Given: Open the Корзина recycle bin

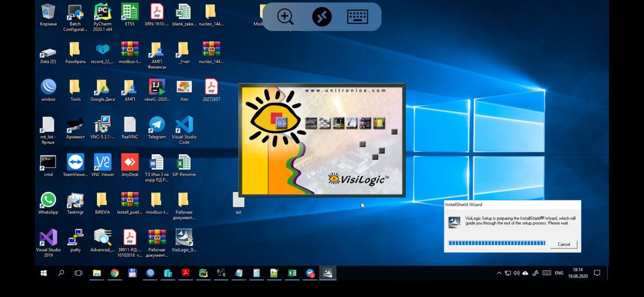Looking at the screenshot, I should (48, 15).
